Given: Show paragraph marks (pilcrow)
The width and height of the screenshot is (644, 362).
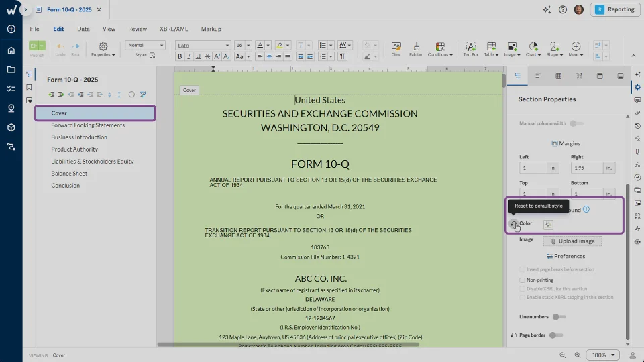Looking at the screenshot, I should 341,56.
